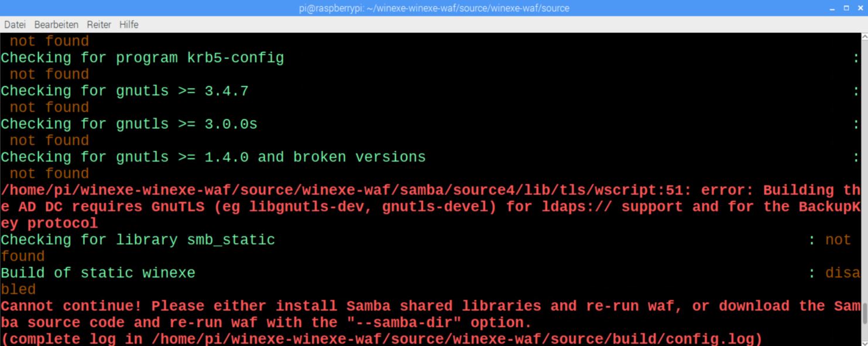This screenshot has width=868, height=346.
Task: Open the Hilfe menu
Action: (129, 25)
